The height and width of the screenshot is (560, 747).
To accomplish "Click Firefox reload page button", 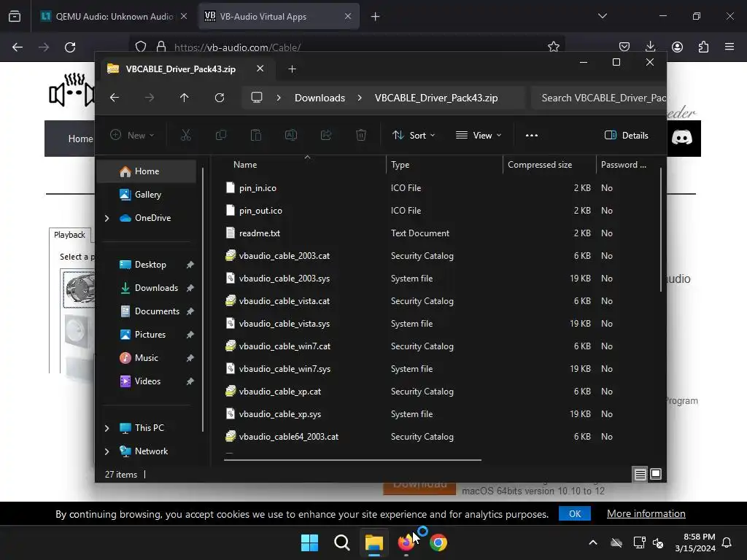I will 70,47.
